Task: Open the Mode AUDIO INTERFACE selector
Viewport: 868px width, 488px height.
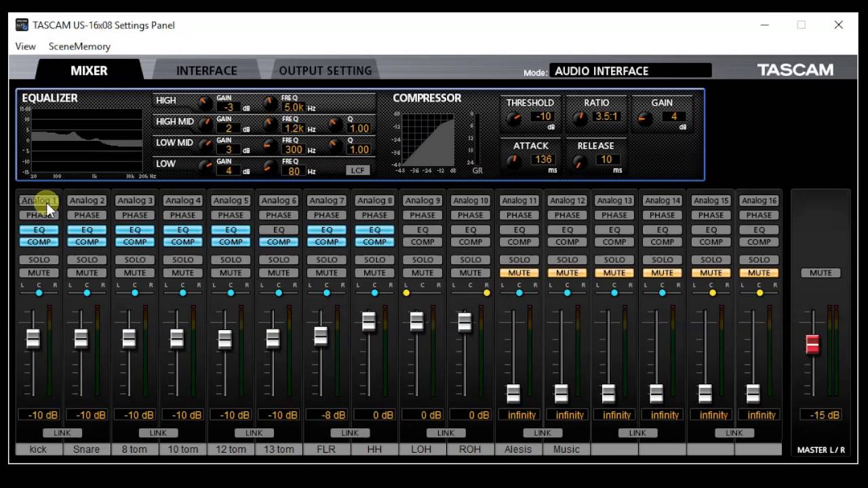Action: click(630, 70)
